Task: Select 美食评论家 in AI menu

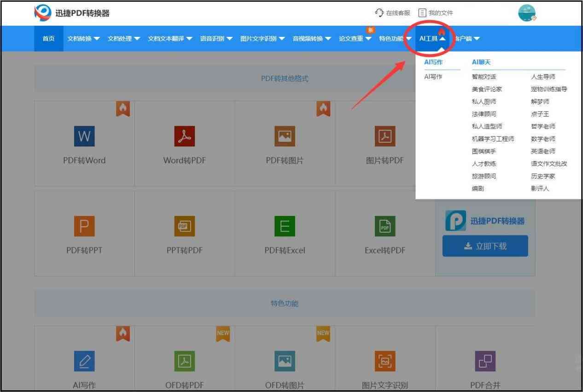Action: pyautogui.click(x=487, y=89)
